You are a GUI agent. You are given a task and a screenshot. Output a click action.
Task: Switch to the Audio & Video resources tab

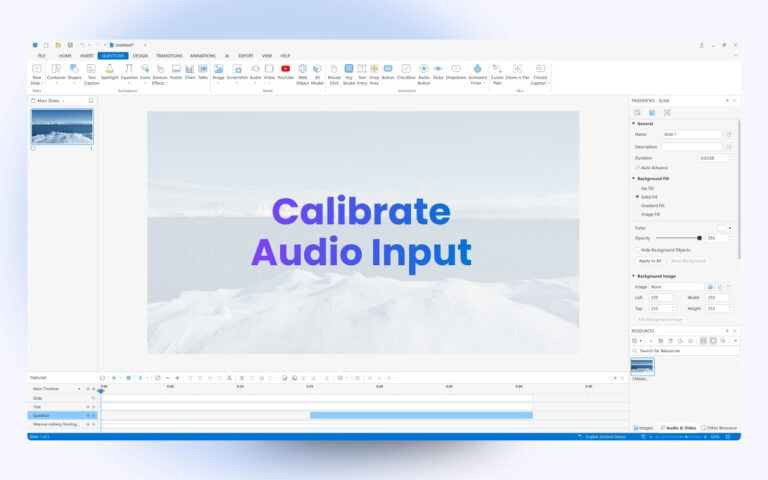679,428
